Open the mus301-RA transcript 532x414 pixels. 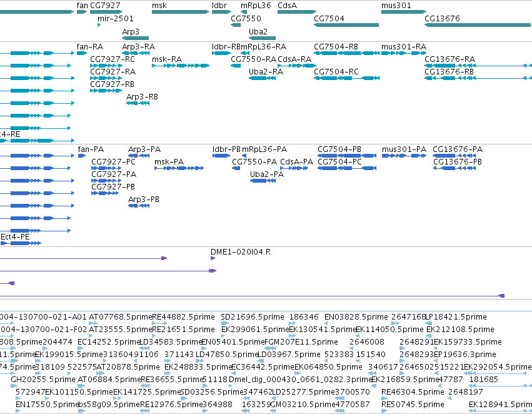[404, 53]
